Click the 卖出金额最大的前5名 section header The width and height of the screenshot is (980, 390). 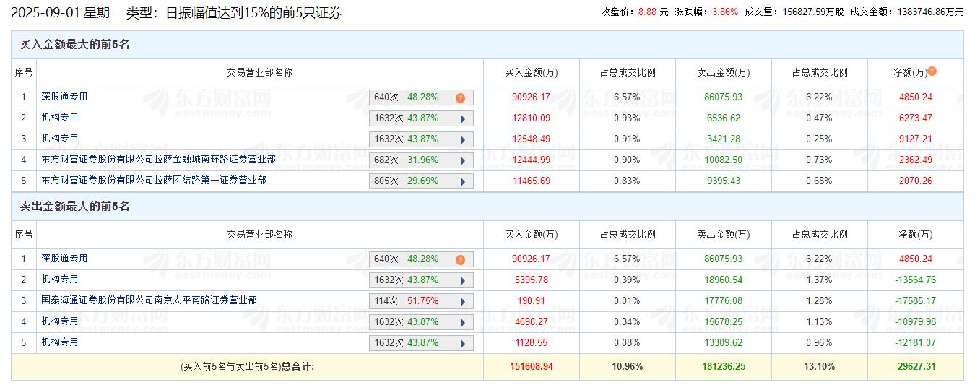(x=75, y=207)
